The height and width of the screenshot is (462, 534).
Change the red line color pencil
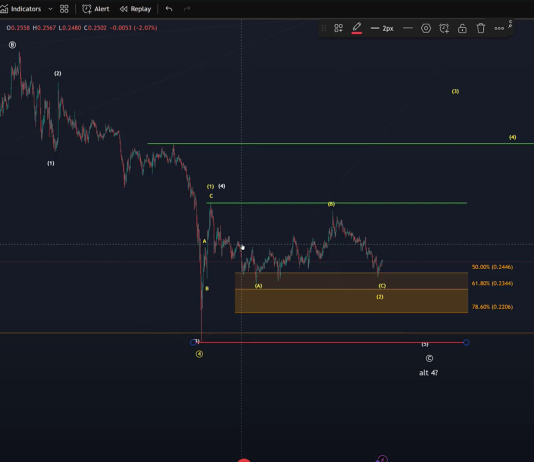pos(357,28)
